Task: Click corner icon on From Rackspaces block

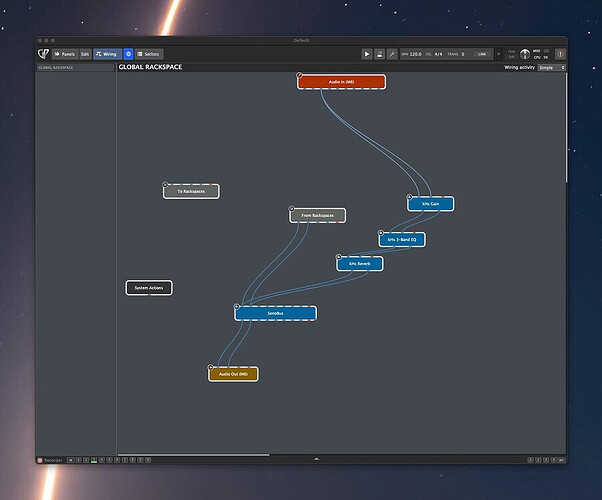Action: (x=291, y=209)
